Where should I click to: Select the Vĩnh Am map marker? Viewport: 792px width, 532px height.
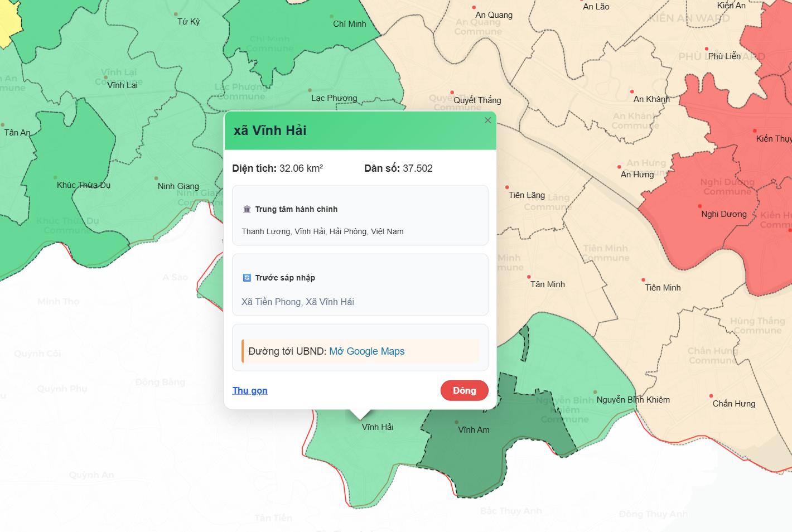click(x=457, y=422)
